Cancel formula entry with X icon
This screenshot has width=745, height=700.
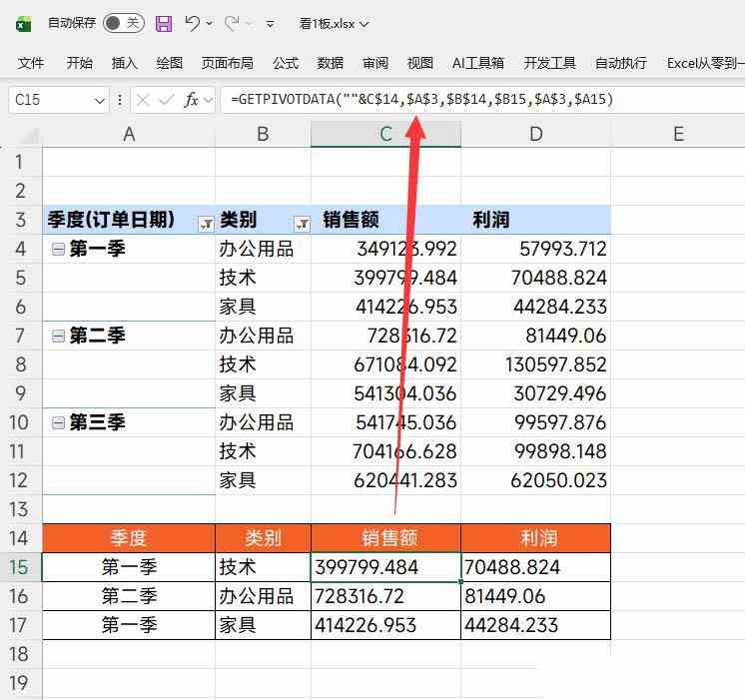[x=143, y=100]
